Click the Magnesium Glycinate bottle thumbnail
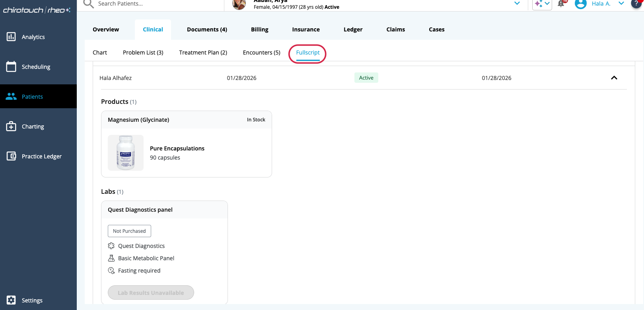644x310 pixels. [x=126, y=153]
